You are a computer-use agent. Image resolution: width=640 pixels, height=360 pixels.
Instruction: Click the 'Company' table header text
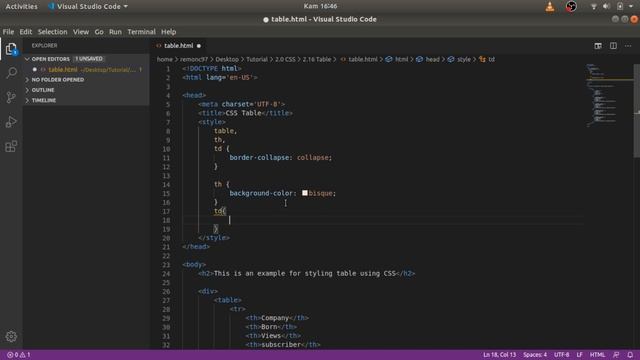(x=275, y=318)
